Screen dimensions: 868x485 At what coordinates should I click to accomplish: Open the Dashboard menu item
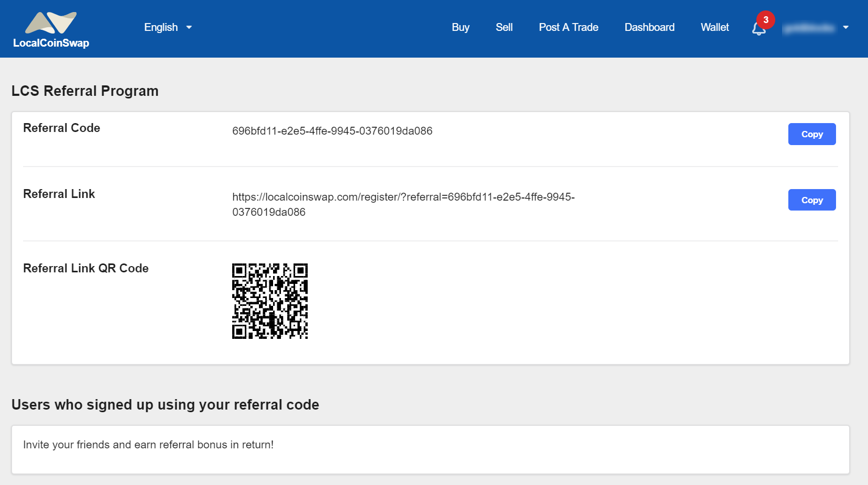point(649,27)
